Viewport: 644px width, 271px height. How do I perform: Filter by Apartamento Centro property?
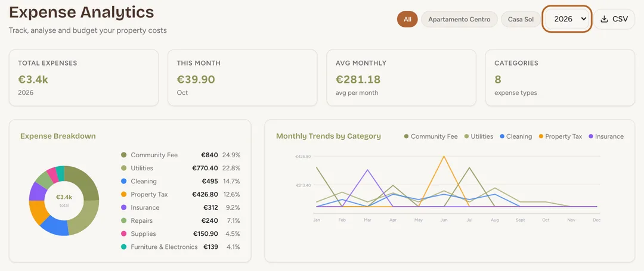pyautogui.click(x=459, y=19)
